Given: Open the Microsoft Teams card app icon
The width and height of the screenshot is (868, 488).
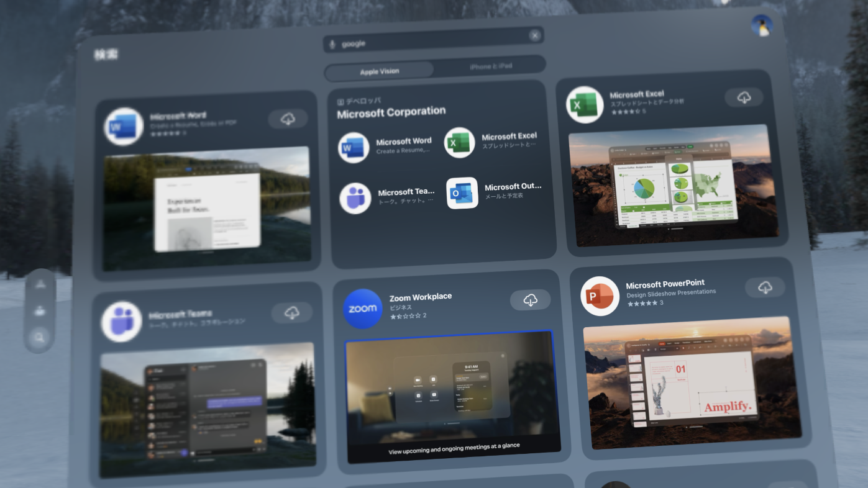Looking at the screenshot, I should [121, 322].
